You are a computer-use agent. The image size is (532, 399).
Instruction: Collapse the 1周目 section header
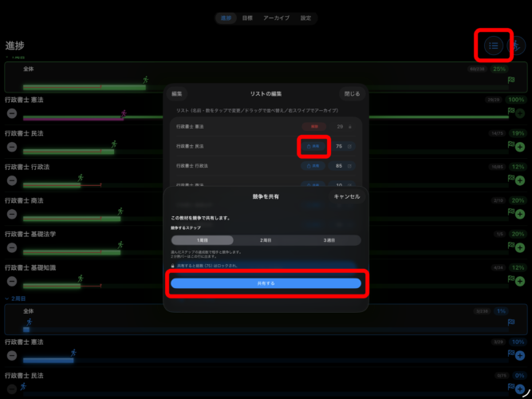(15, 57)
